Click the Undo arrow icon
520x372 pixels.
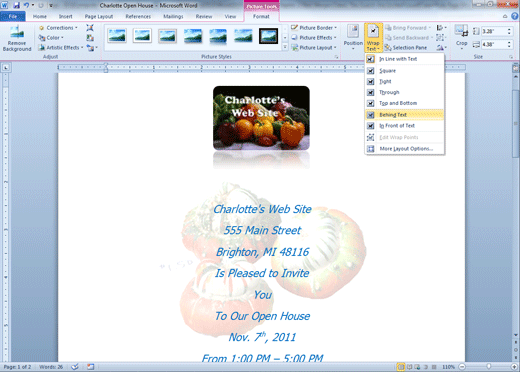pyautogui.click(x=26, y=5)
